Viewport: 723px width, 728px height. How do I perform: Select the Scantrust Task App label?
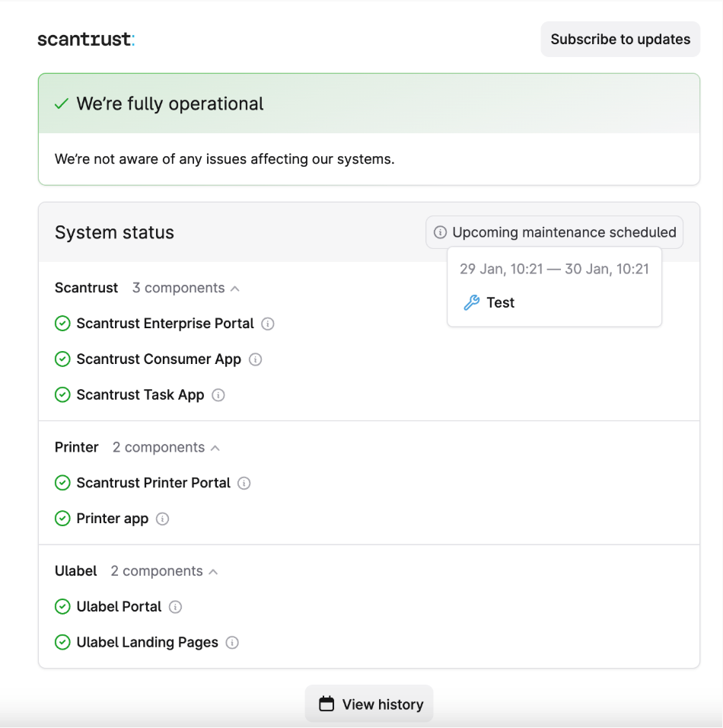pos(140,394)
